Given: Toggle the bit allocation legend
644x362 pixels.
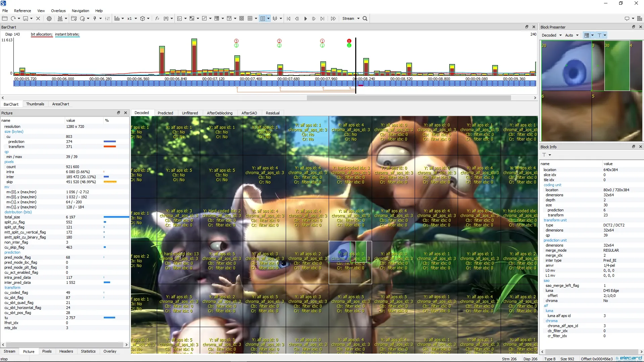Looking at the screenshot, I should 42,34.
